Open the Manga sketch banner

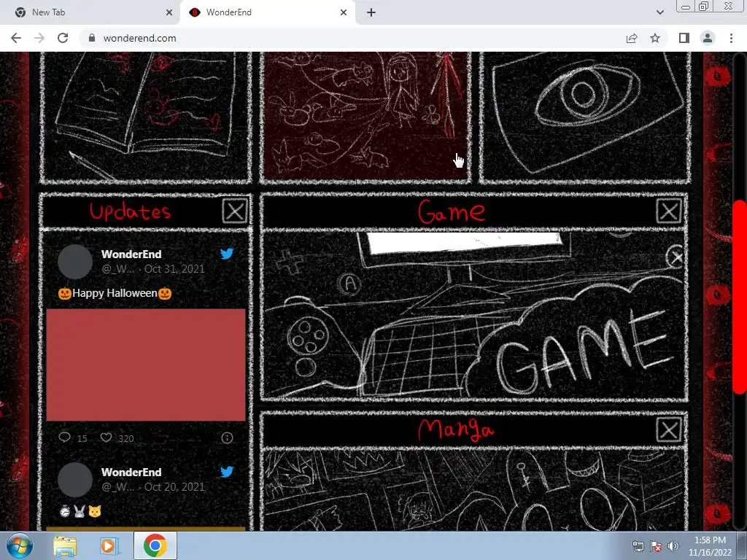(x=474, y=489)
